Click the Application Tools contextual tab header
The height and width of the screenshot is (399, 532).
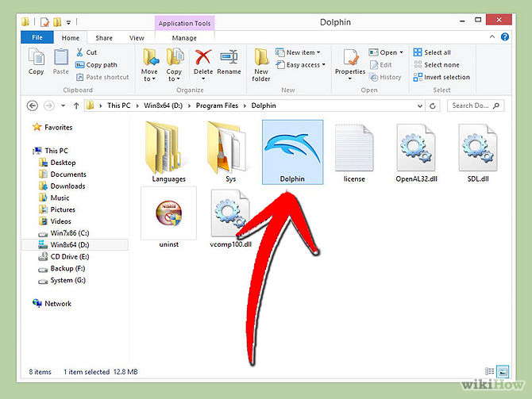[x=184, y=23]
